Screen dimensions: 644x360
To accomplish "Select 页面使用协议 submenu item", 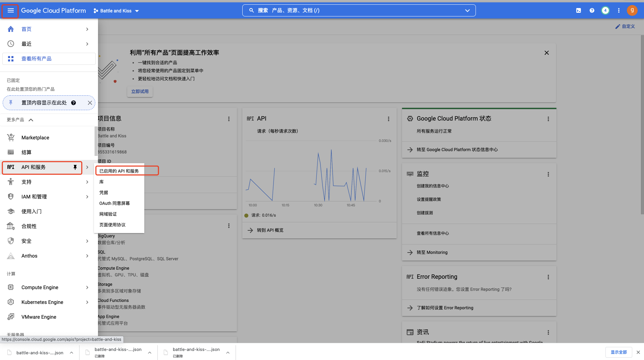I will (x=119, y=225).
